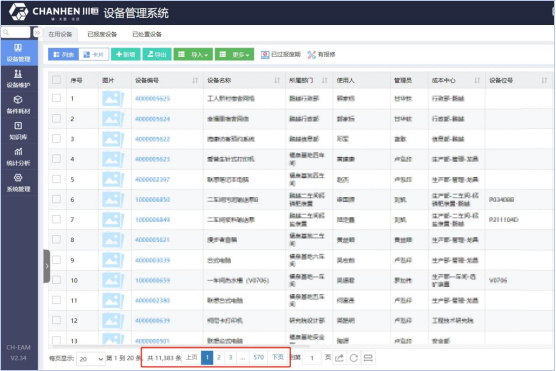Open image thumbnail of row 1

click(113, 99)
